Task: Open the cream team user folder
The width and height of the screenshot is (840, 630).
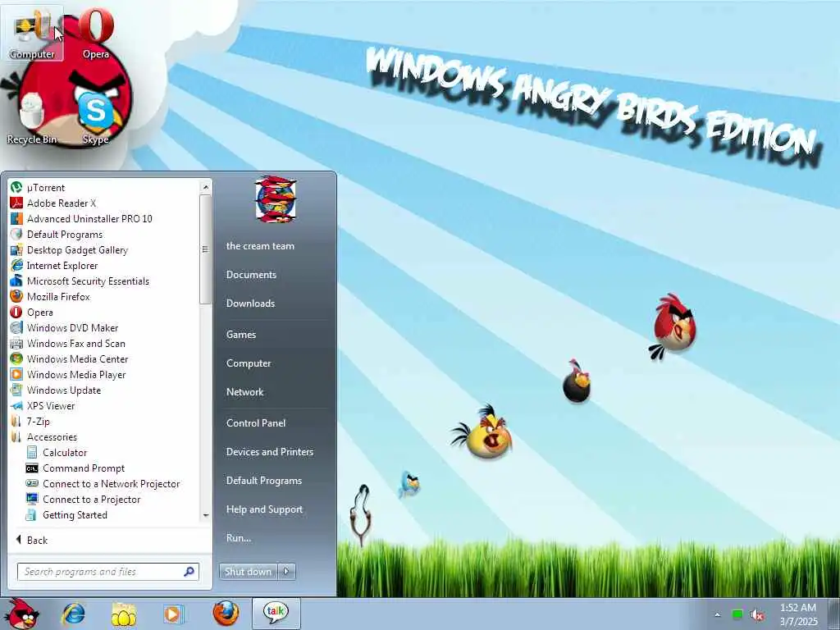Action: [x=260, y=246]
